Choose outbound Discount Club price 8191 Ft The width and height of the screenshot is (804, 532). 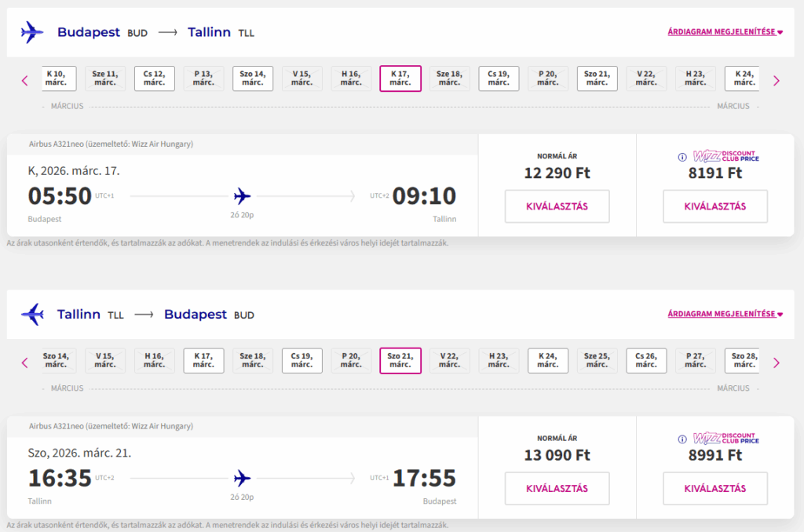714,206
